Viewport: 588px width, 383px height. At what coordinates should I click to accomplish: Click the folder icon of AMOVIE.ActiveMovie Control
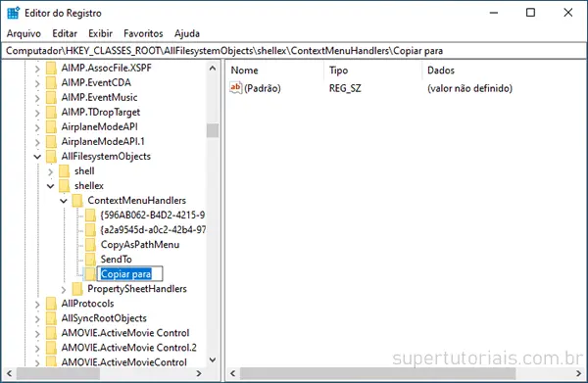pyautogui.click(x=51, y=333)
